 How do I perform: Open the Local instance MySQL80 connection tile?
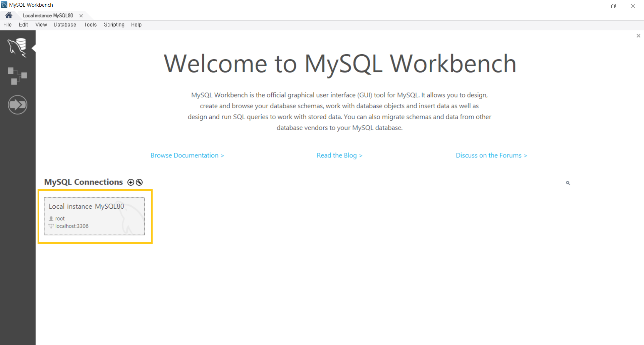pos(94,216)
